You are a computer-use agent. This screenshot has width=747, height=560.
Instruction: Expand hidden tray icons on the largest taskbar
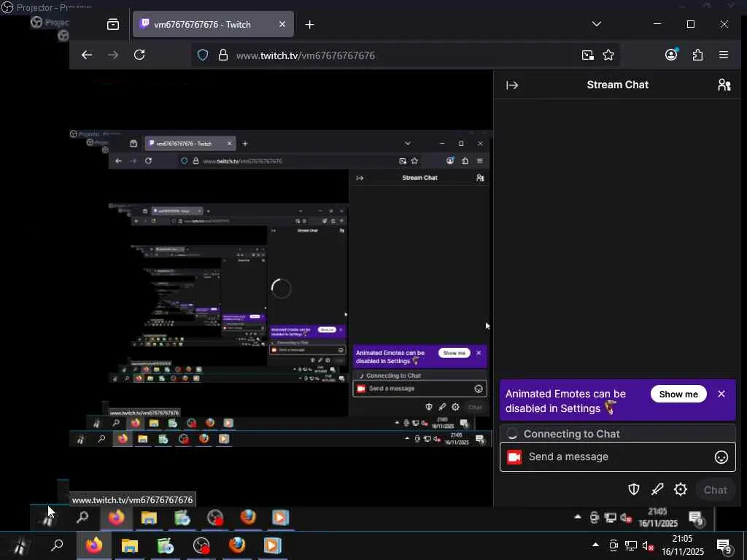[595, 545]
